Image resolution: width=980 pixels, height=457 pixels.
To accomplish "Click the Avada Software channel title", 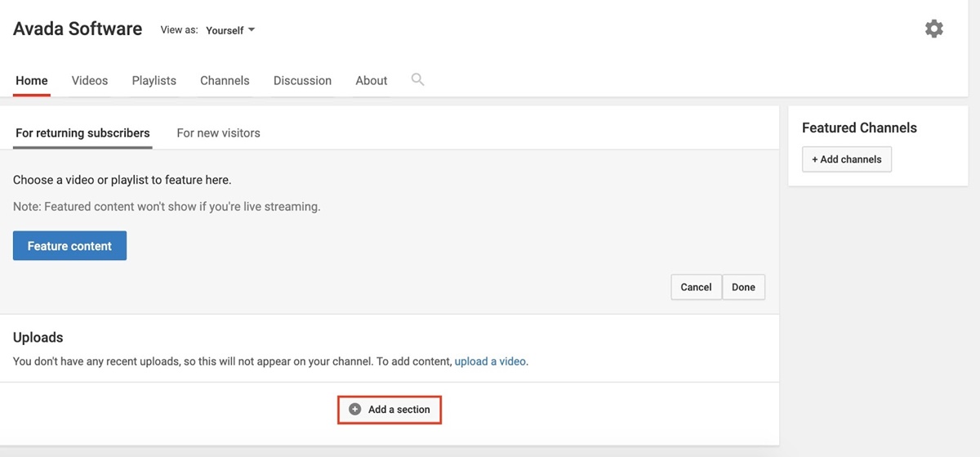I will coord(78,29).
